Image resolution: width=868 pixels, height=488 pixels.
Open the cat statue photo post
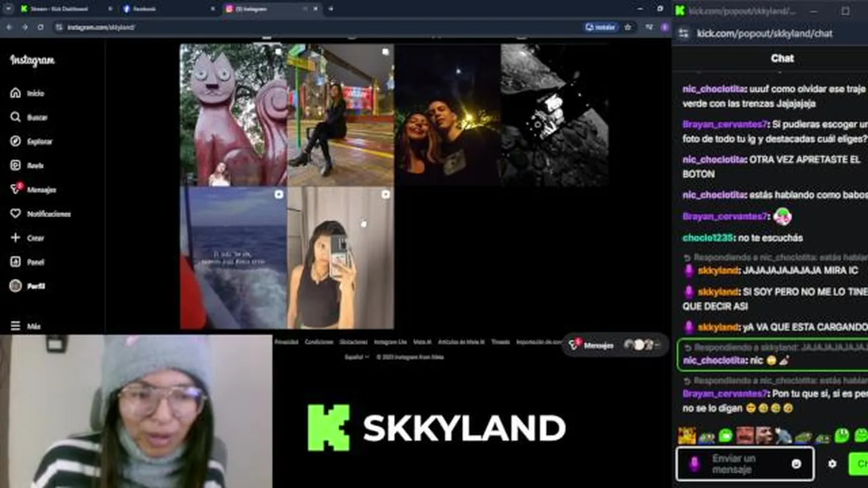pyautogui.click(x=233, y=115)
